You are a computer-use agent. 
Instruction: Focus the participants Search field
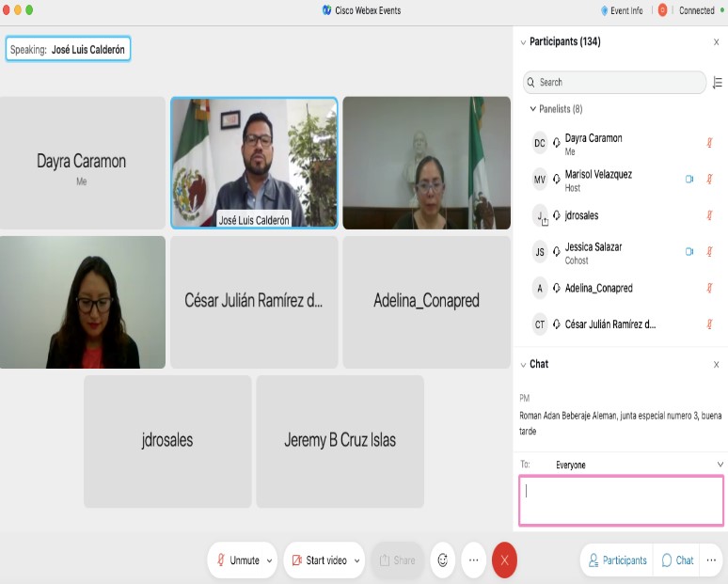click(615, 82)
